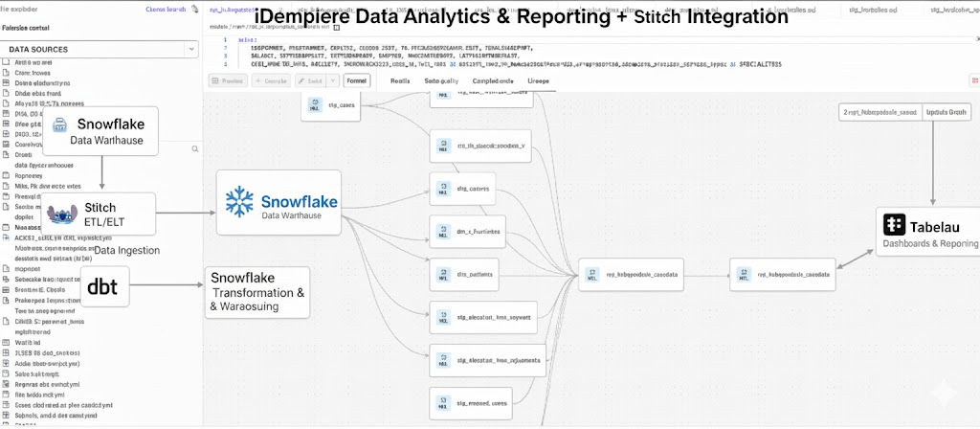Click the Format button

357,80
